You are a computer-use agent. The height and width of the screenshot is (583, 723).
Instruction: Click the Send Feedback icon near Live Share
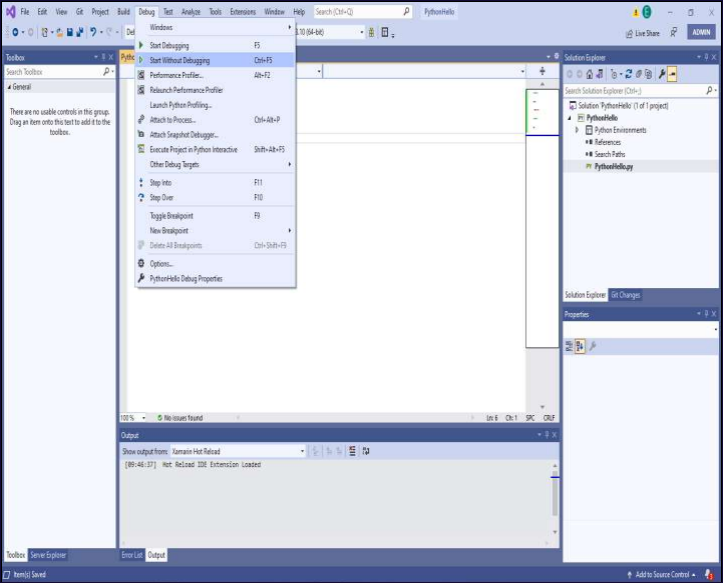674,32
